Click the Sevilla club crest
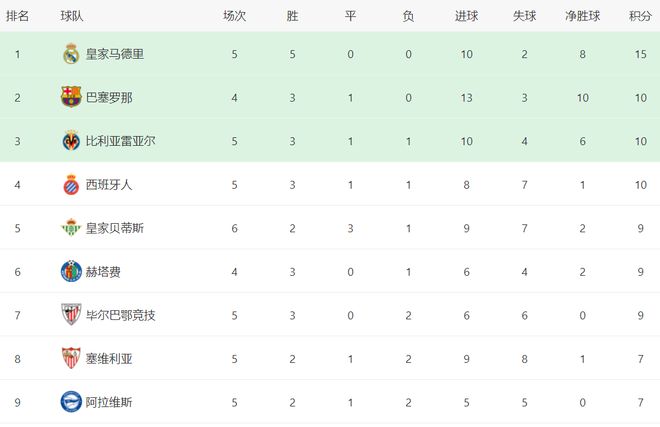The height and width of the screenshot is (427, 660). (x=71, y=358)
